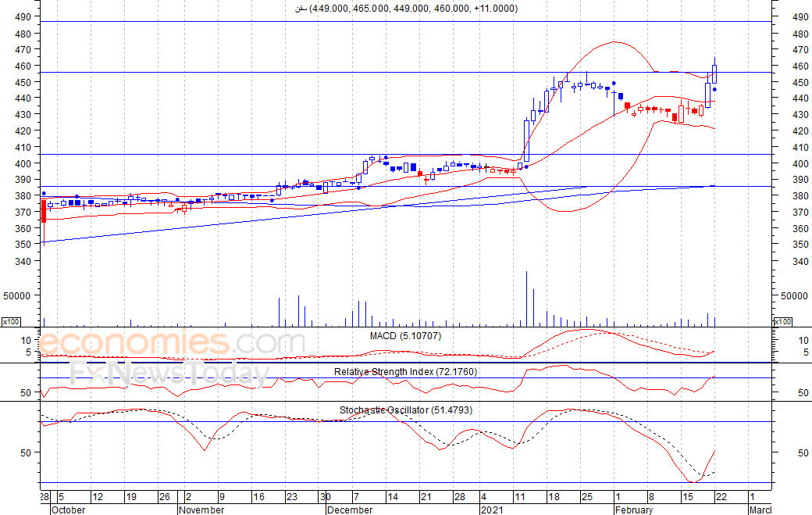Click the 50000 volume label on right axis
Viewport: 812px width, 515px height.
pyautogui.click(x=794, y=296)
